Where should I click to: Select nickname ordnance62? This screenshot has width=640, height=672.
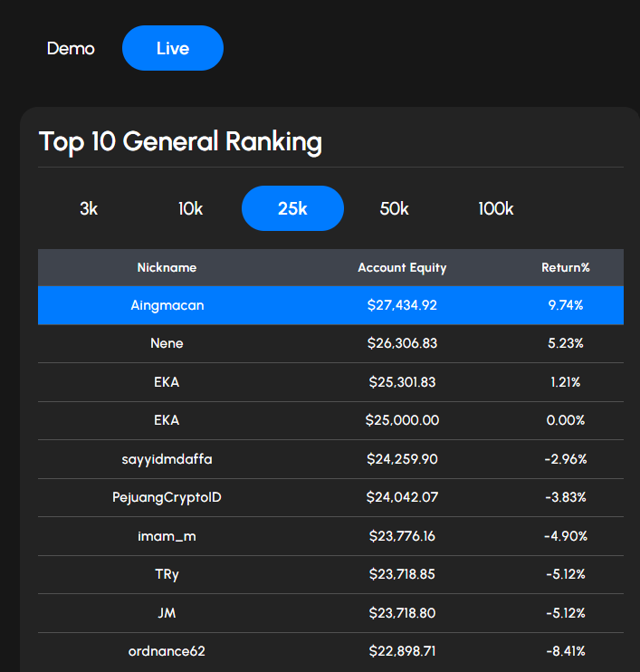[x=167, y=651]
